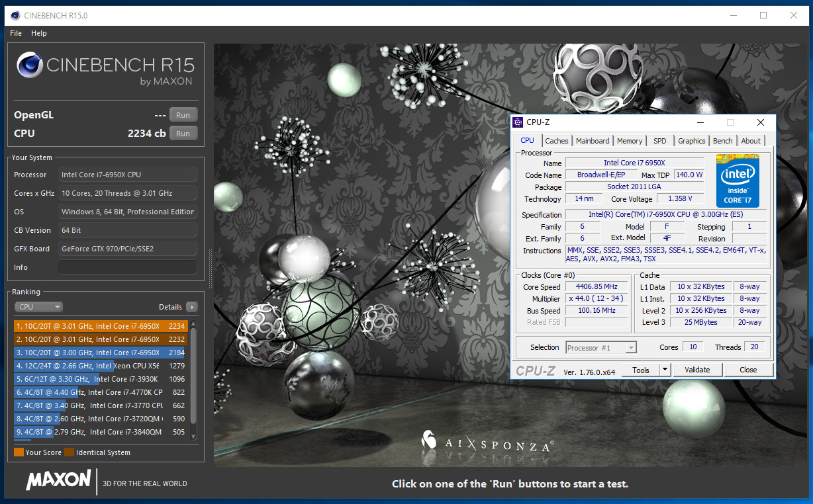Viewport: 813px width, 504px height.
Task: Open the Tools dropdown arrow in CPU-Z
Action: tap(665, 370)
